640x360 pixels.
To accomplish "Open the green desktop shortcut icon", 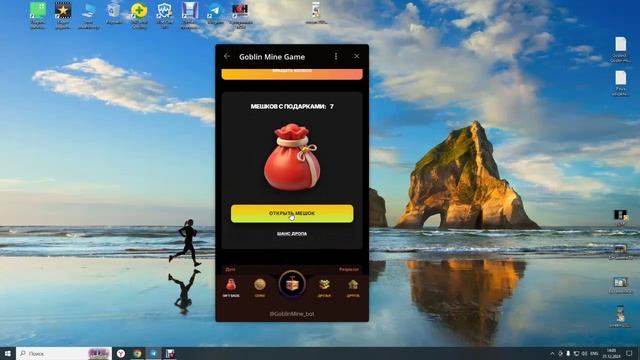I will (38, 16).
